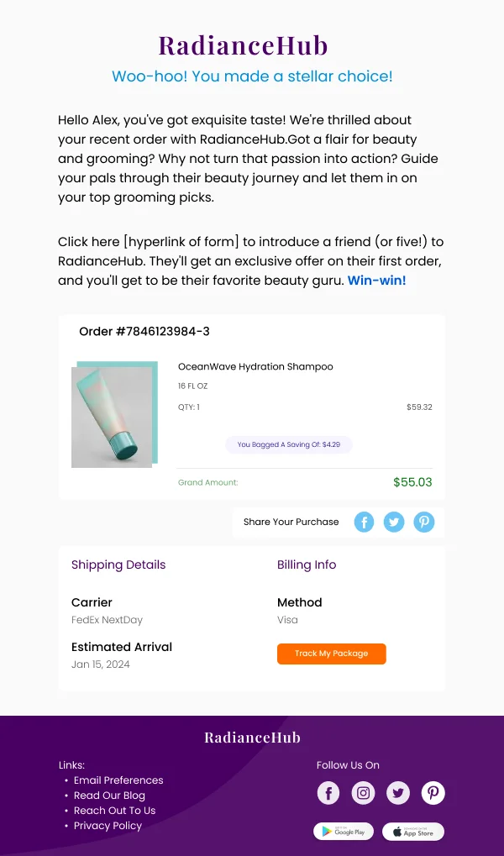Viewport: 504px width, 856px height.
Task: Get the app on Google Play
Action: 344,832
